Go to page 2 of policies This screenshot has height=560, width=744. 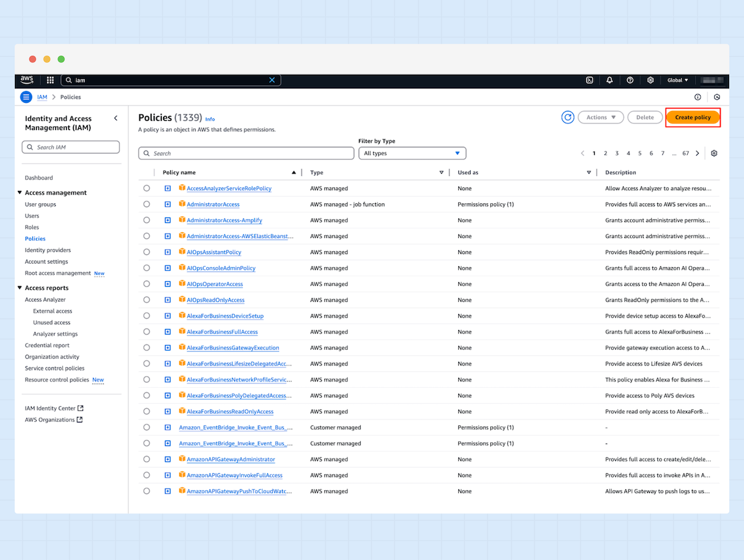tap(605, 153)
